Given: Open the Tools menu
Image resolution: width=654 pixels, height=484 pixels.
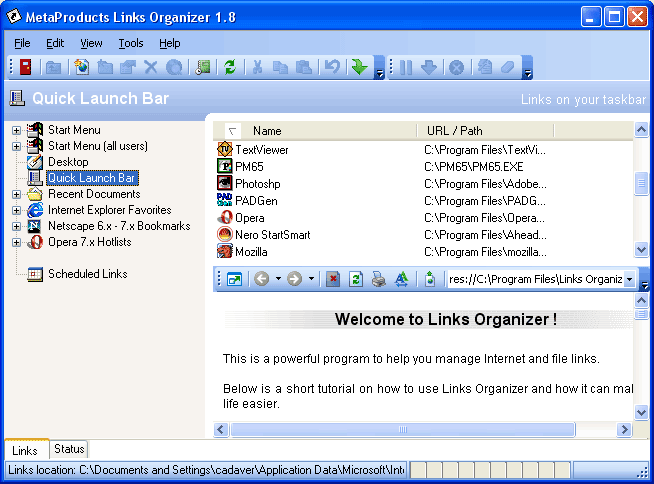Looking at the screenshot, I should tap(131, 43).
